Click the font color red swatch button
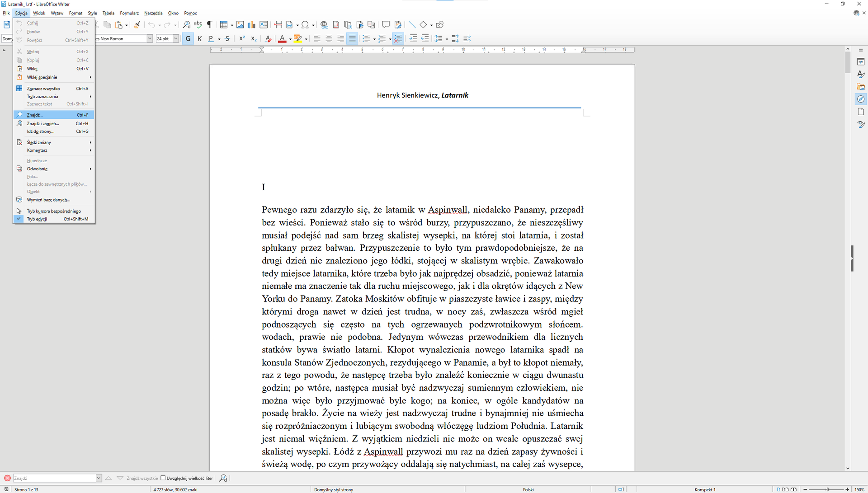 coord(282,39)
